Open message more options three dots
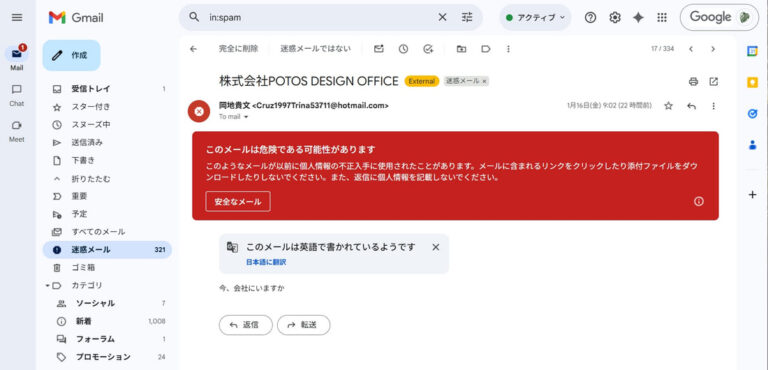Screen dimensions: 768x370 (713, 106)
